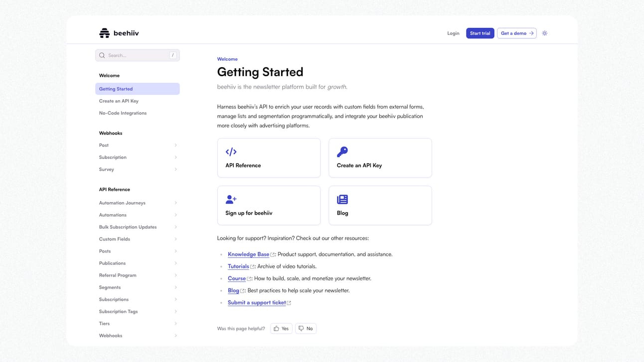This screenshot has width=644, height=362.
Task: Click the Start trial button
Action: tap(480, 33)
